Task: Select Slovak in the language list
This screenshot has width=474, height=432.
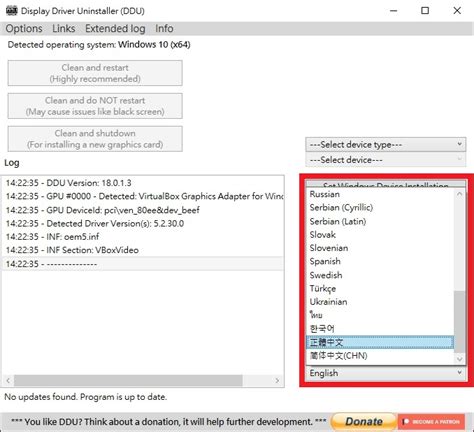Action: [380, 235]
